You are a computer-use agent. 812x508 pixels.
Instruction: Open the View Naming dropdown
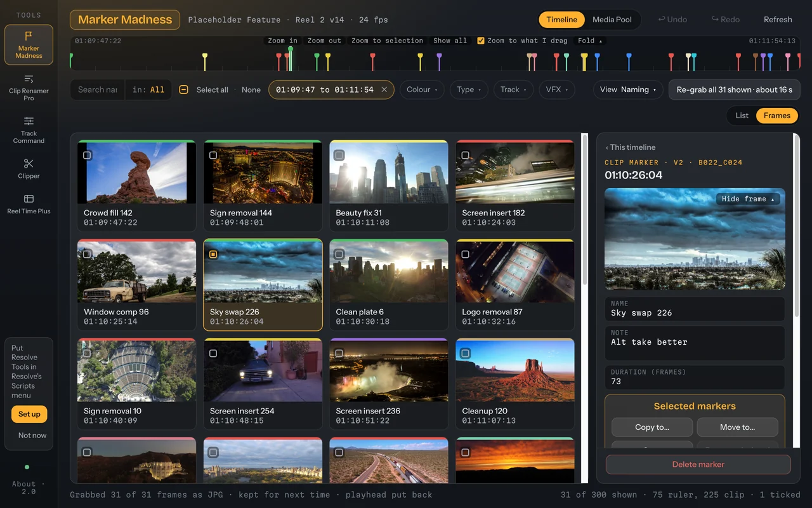628,90
